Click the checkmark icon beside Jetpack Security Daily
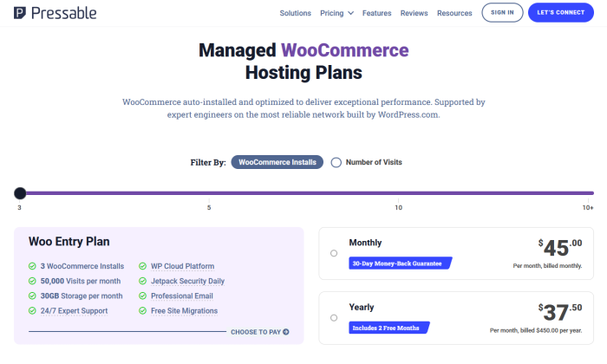Image resolution: width=607 pixels, height=364 pixels. click(142, 281)
